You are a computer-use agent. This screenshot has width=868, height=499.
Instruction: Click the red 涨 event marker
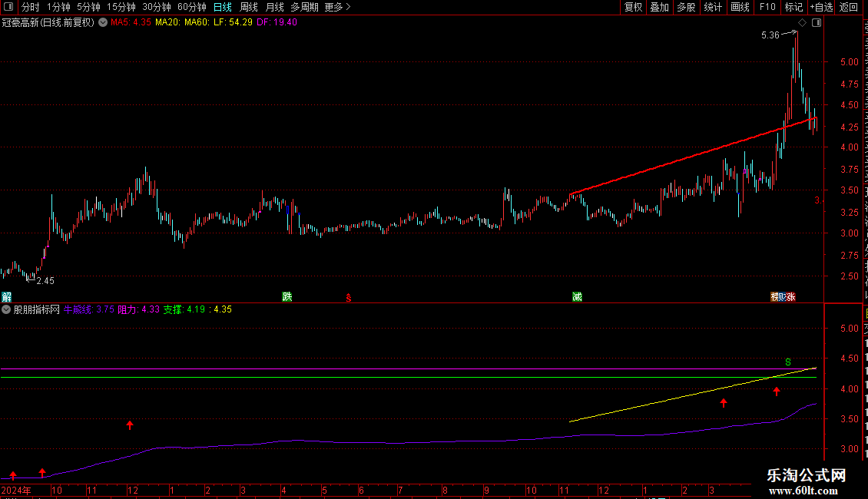[790, 296]
